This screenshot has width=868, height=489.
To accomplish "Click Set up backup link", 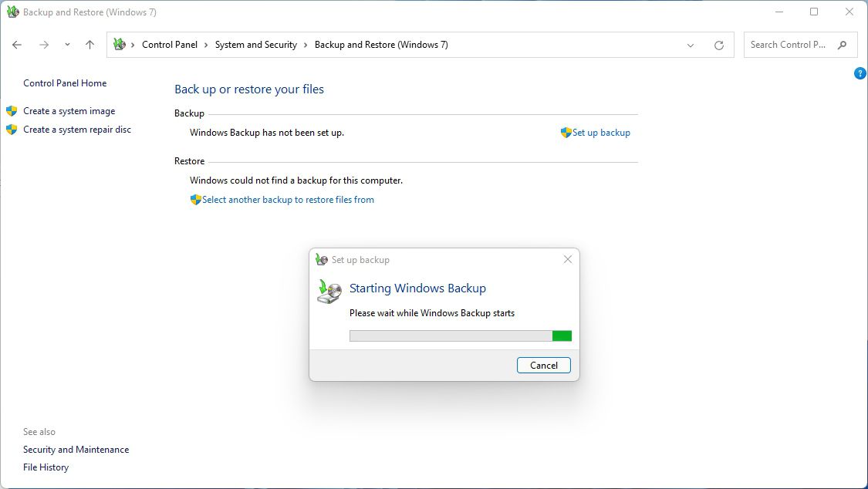I will click(x=601, y=133).
